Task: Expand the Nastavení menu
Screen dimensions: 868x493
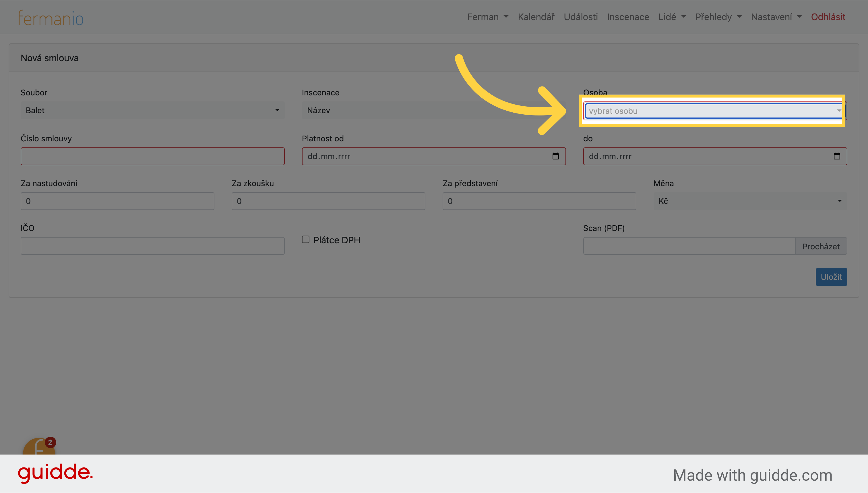Action: (x=776, y=17)
